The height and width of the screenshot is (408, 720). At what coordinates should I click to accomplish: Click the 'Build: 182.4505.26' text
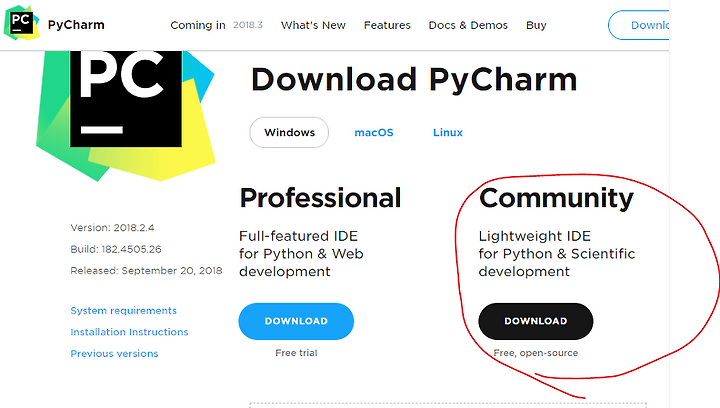click(x=116, y=249)
